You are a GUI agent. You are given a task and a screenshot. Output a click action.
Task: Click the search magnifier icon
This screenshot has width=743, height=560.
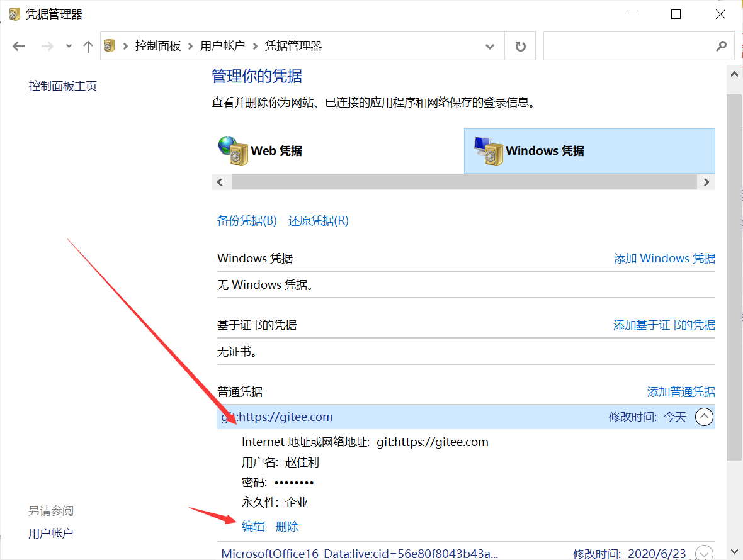point(721,46)
